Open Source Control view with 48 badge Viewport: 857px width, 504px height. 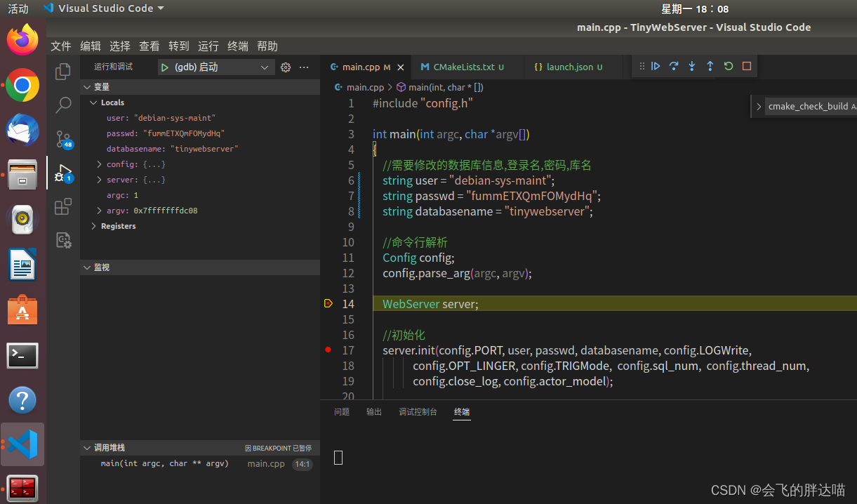(x=63, y=139)
